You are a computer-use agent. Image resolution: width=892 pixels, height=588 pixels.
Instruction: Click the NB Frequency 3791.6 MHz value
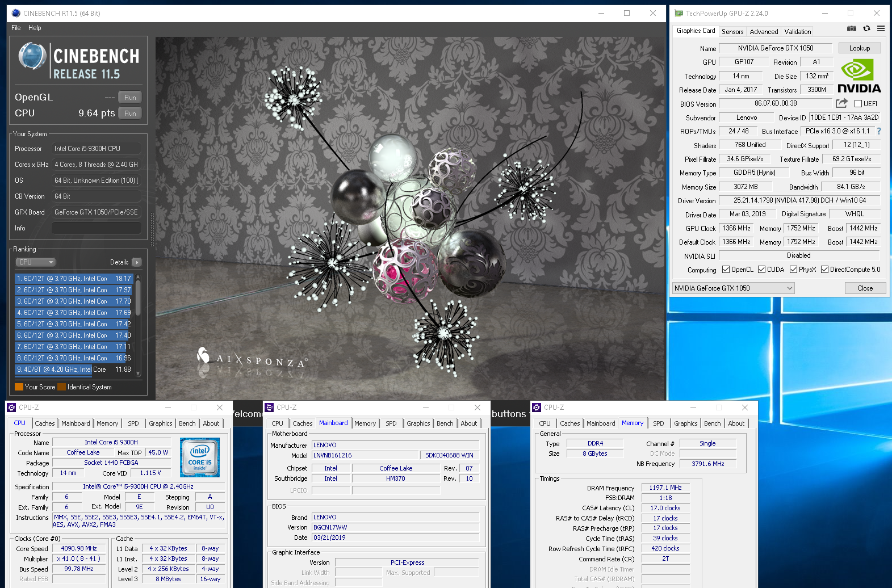click(708, 464)
